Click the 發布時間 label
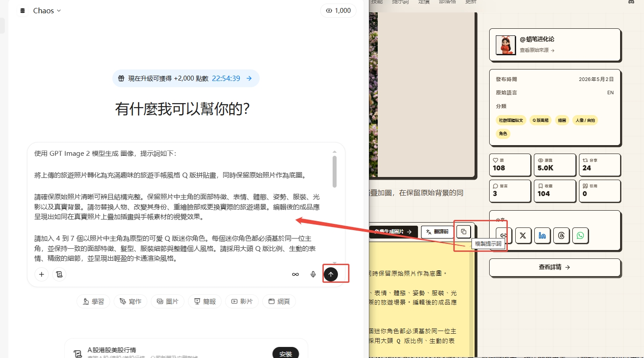644x358 pixels. [x=506, y=79]
